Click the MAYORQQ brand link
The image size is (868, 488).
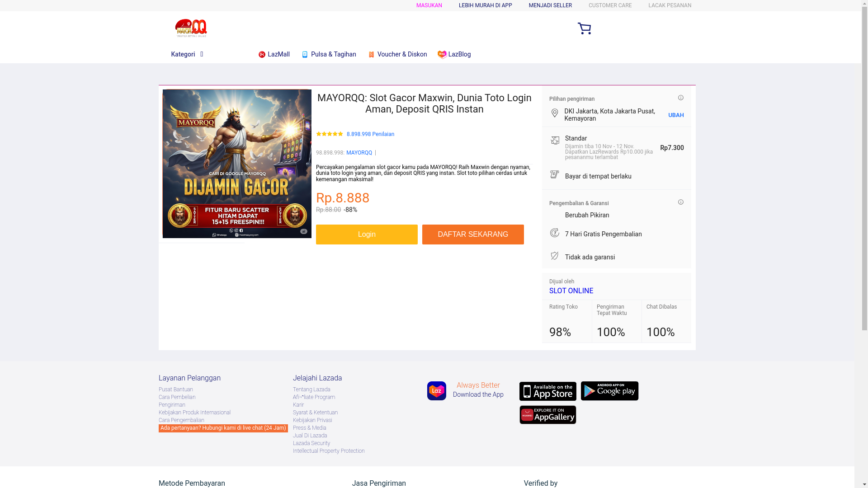click(x=359, y=153)
